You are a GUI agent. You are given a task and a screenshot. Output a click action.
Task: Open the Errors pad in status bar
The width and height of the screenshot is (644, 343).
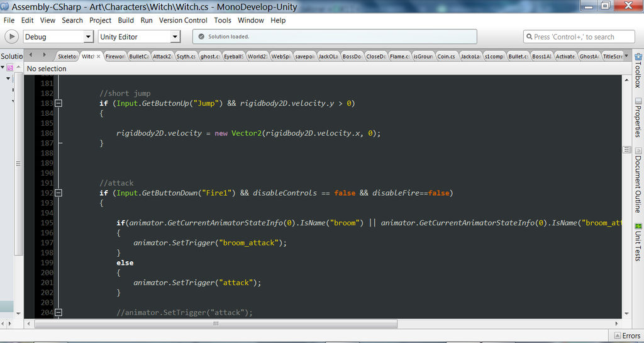[627, 335]
